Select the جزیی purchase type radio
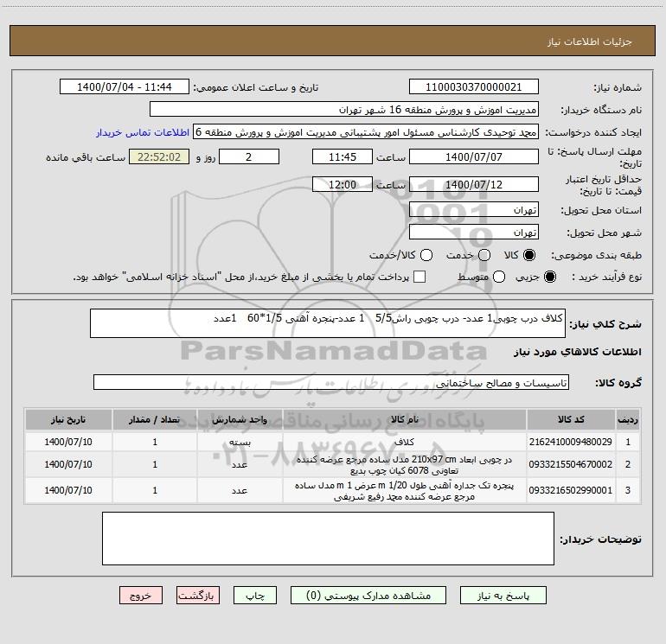The height and width of the screenshot is (644, 666). (550, 277)
